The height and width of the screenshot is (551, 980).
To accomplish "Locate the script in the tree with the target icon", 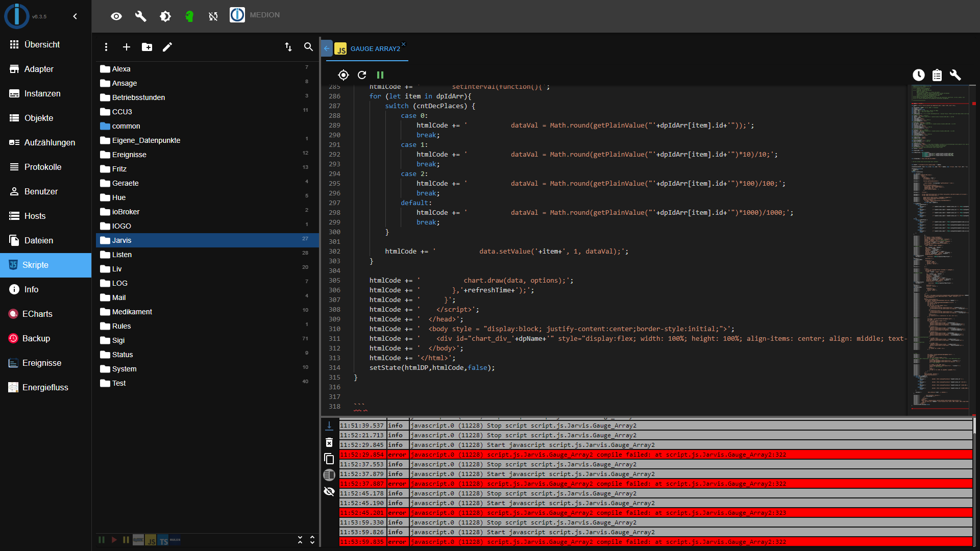I will pos(344,75).
